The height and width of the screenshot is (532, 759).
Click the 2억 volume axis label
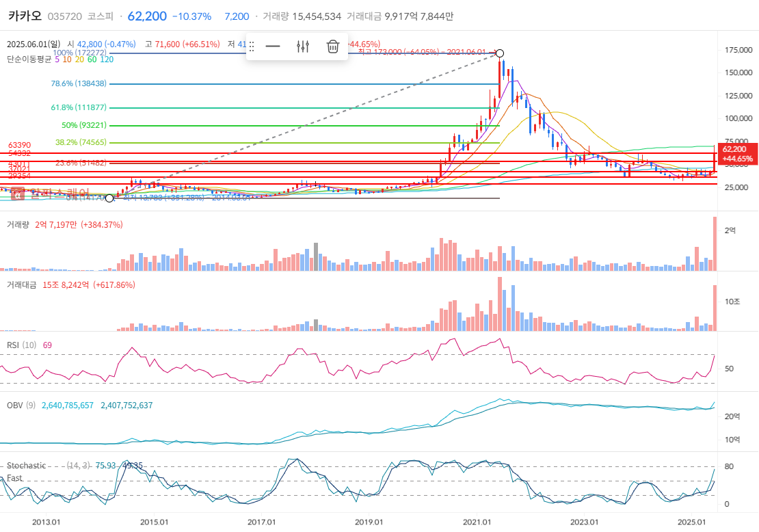coord(730,230)
